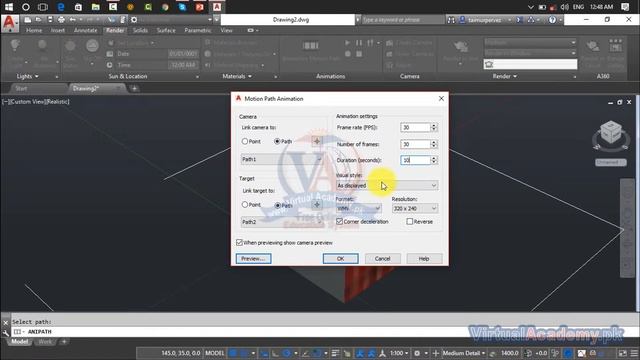
Task: Open the Path1 camera path dropdown
Action: pos(282,159)
